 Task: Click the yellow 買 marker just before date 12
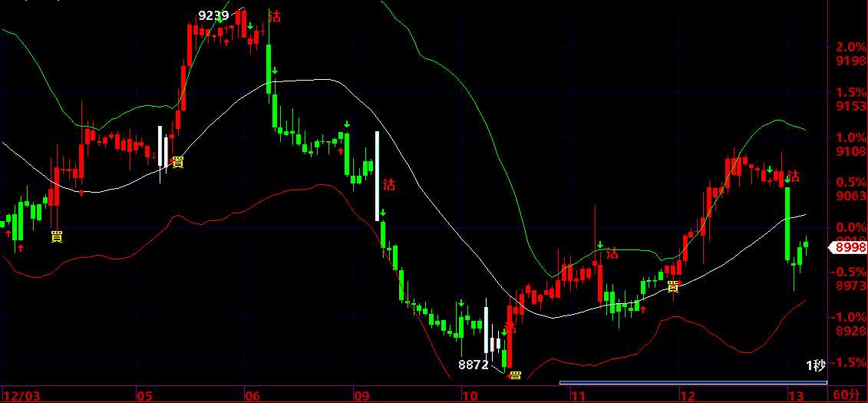(x=673, y=286)
